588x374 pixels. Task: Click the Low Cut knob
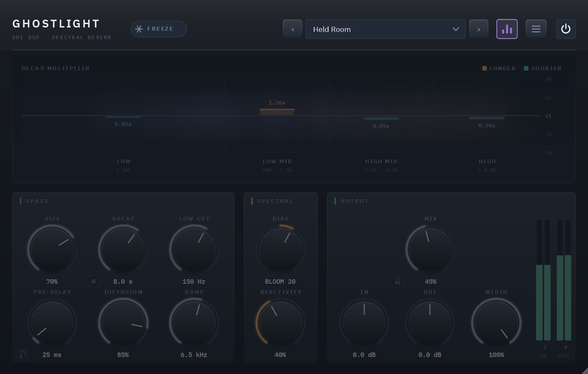[194, 249]
